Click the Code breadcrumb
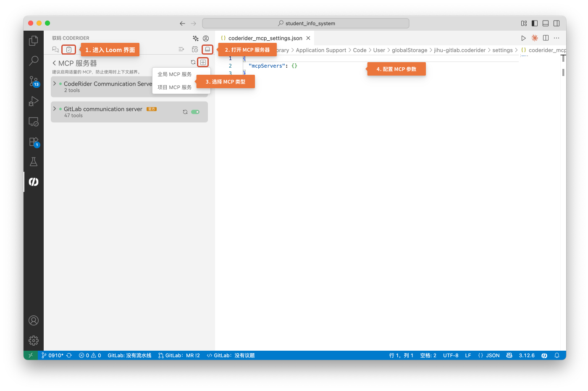The width and height of the screenshot is (588, 391). click(x=360, y=50)
